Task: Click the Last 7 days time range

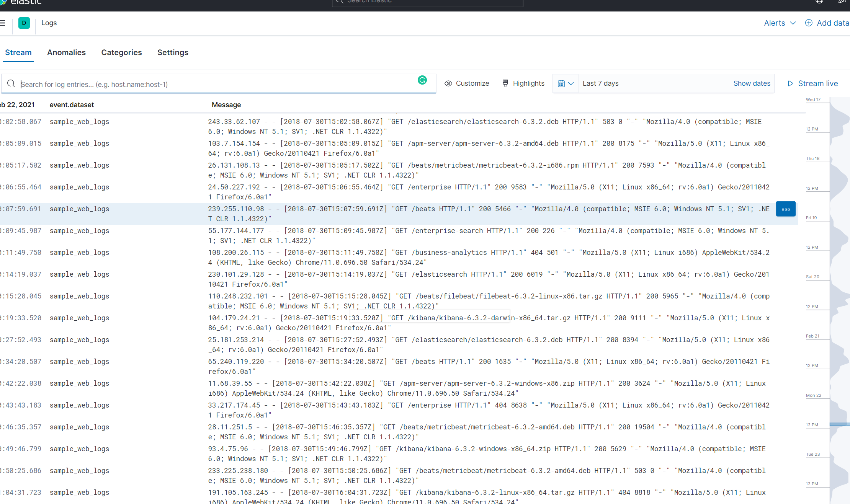Action: [601, 83]
